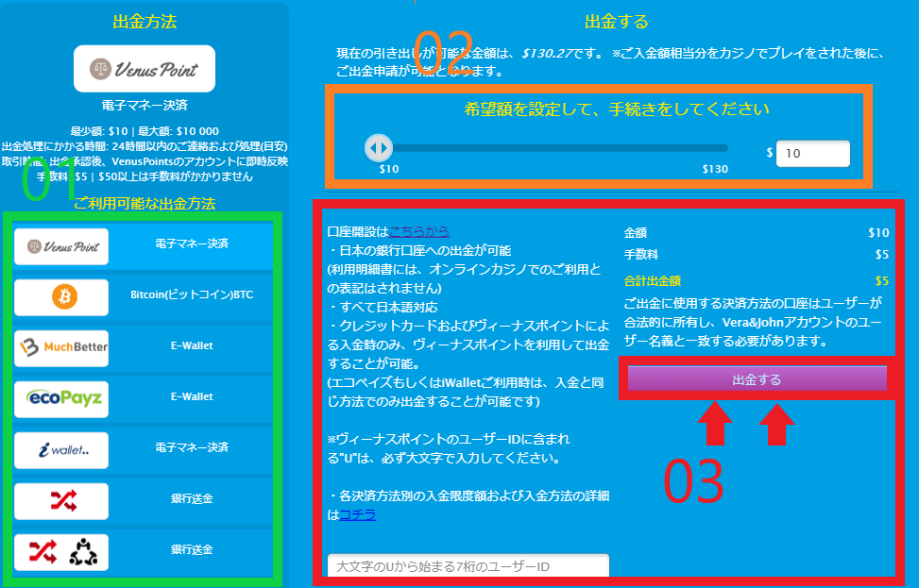Screen dimensions: 919x588
Task: Open the こちらから account opening link
Action: tap(419, 231)
